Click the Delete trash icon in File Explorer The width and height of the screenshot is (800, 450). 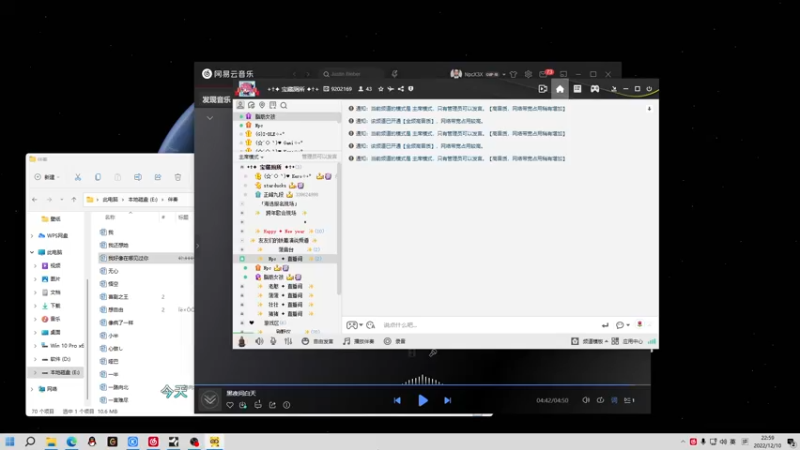pyautogui.click(x=178, y=177)
